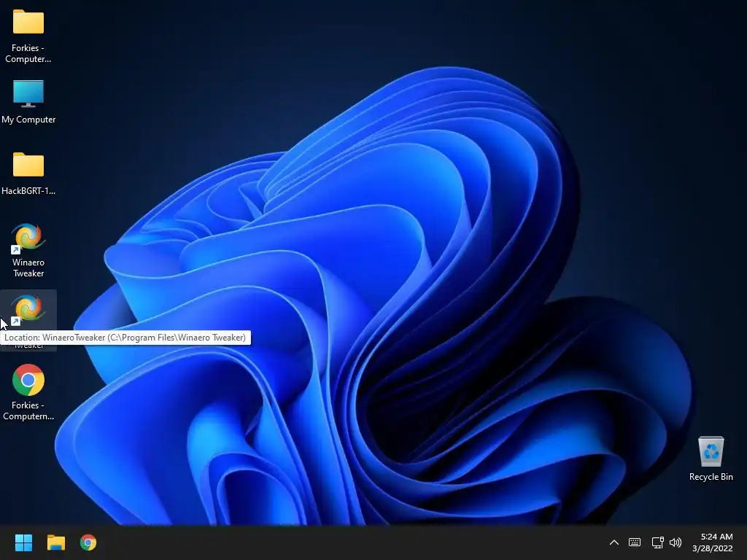
Task: Select the Winaero Tweaker shortcut above the tooltip
Action: coord(28,238)
